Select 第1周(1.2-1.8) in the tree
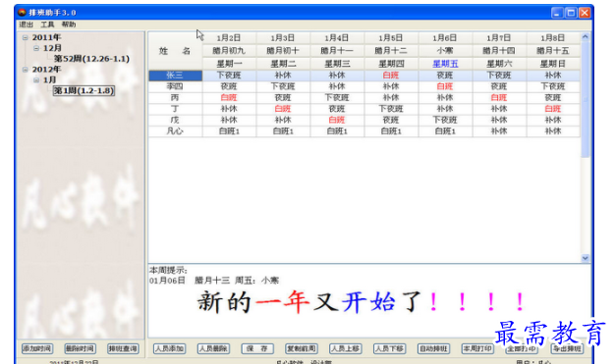Viewport: 614px width, 364px height. coord(84,90)
